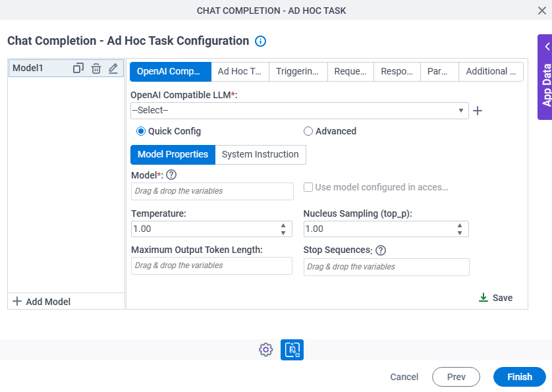Select the System Instruction sub-tab
The image size is (552, 392).
(260, 155)
